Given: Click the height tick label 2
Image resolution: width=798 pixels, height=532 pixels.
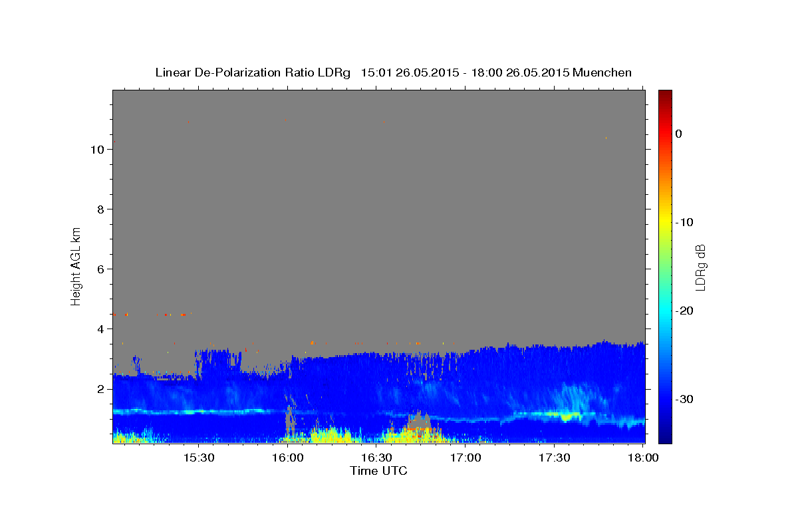Looking at the screenshot, I should (100, 389).
